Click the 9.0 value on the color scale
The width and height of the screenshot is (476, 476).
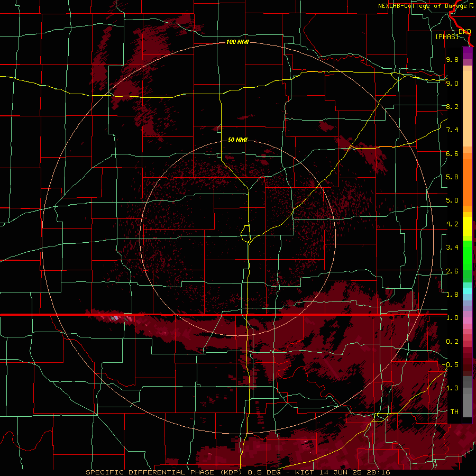[x=452, y=83]
